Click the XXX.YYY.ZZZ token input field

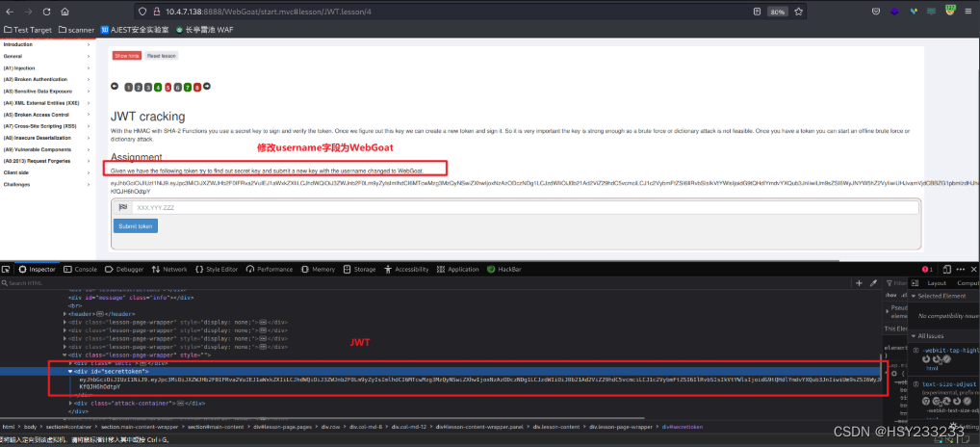point(525,207)
